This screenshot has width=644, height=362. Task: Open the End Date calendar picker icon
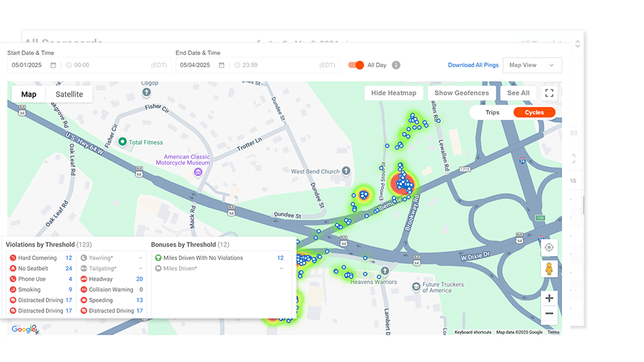[221, 65]
